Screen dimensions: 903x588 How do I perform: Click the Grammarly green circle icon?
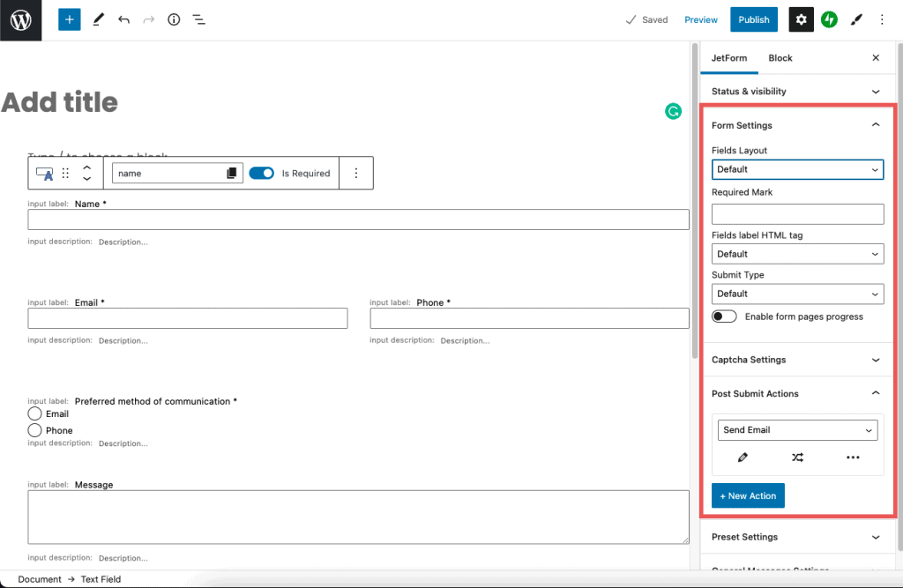click(673, 111)
